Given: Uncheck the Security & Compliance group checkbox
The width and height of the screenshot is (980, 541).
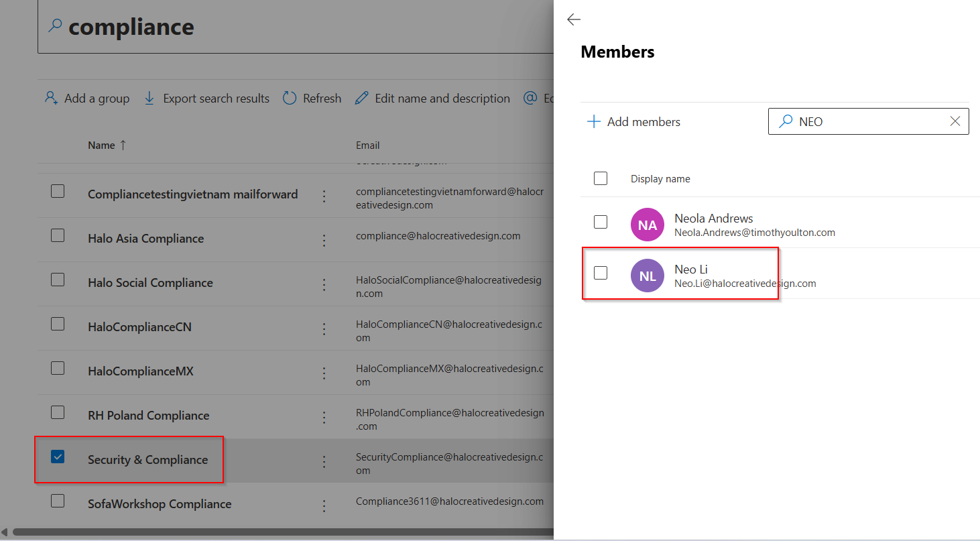Looking at the screenshot, I should point(58,457).
